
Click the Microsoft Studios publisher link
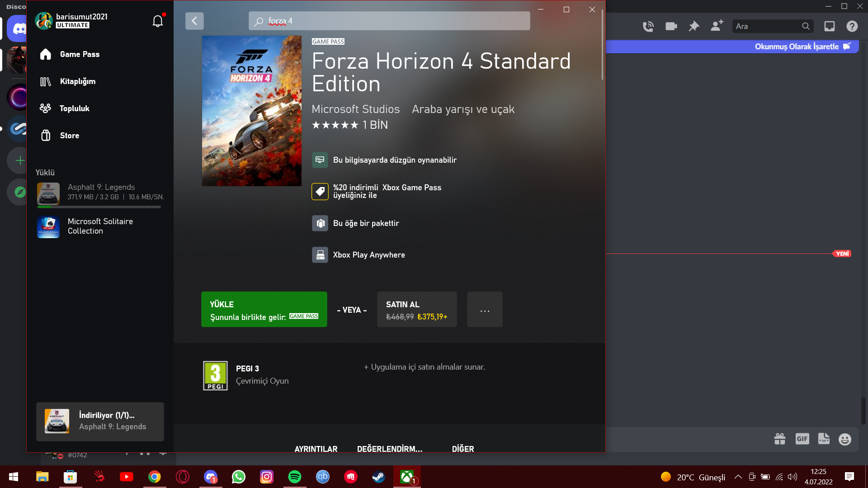[x=356, y=109]
